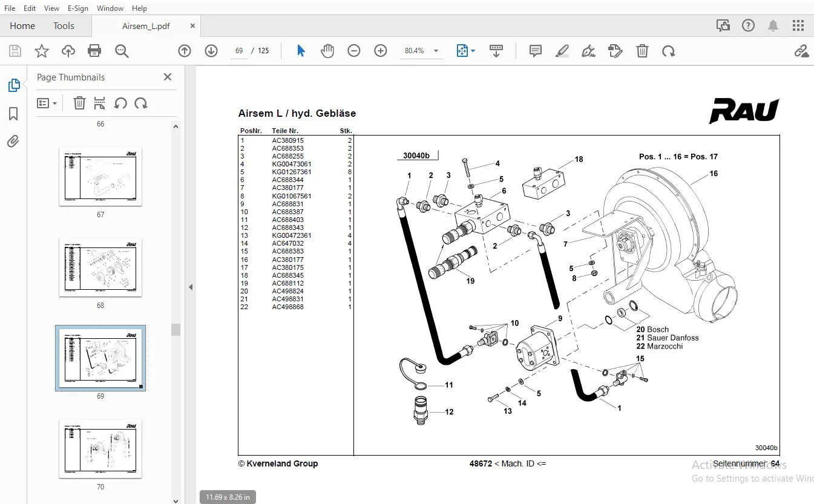Zoom in with the plus button
The width and height of the screenshot is (814, 504).
point(381,51)
